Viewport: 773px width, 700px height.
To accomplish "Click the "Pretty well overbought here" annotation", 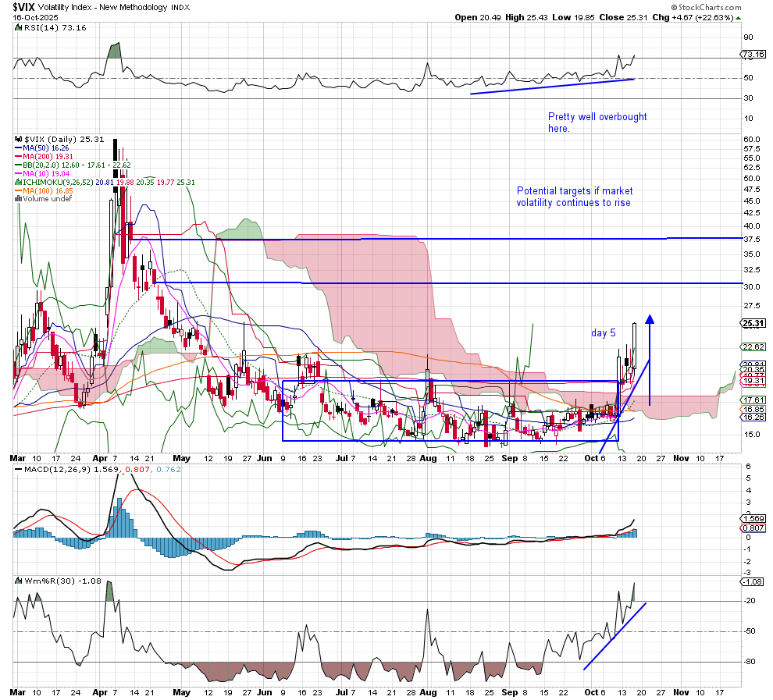I will 597,123.
